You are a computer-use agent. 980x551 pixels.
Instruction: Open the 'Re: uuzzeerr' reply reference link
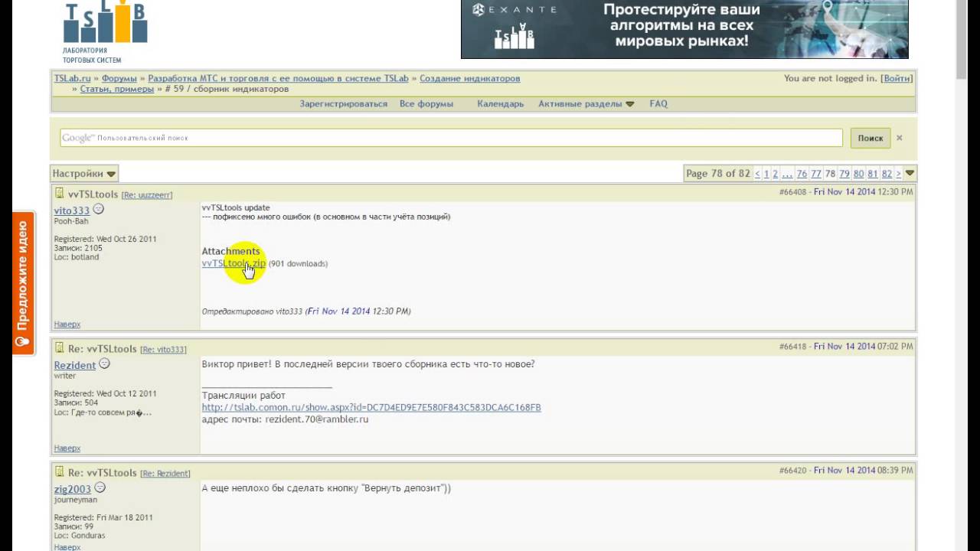(147, 195)
